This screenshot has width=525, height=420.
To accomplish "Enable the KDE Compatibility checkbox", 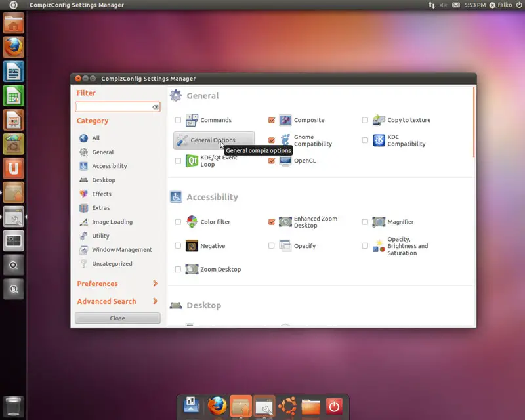I will coord(365,140).
